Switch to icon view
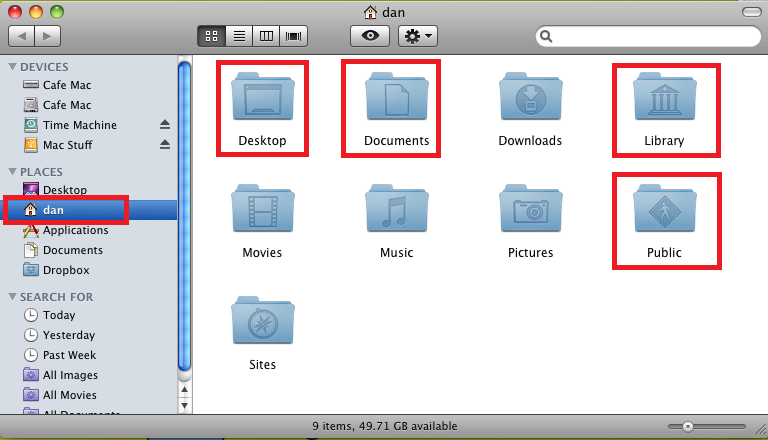This screenshot has height=440, width=768. click(212, 36)
